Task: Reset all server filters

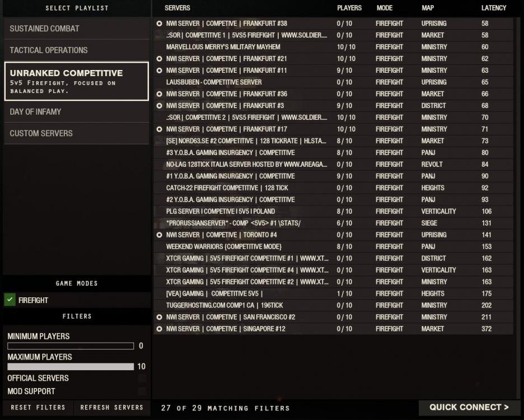Action: [38, 408]
